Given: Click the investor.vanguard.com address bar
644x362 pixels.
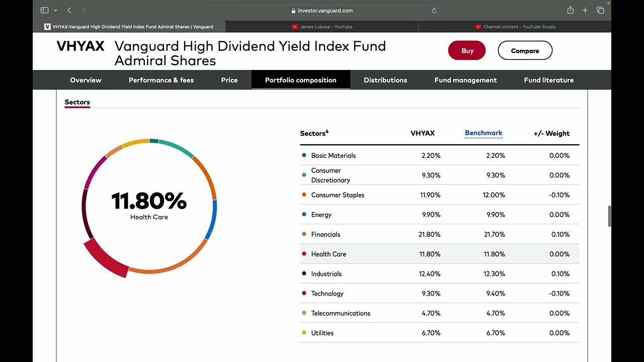Looking at the screenshot, I should pyautogui.click(x=322, y=11).
